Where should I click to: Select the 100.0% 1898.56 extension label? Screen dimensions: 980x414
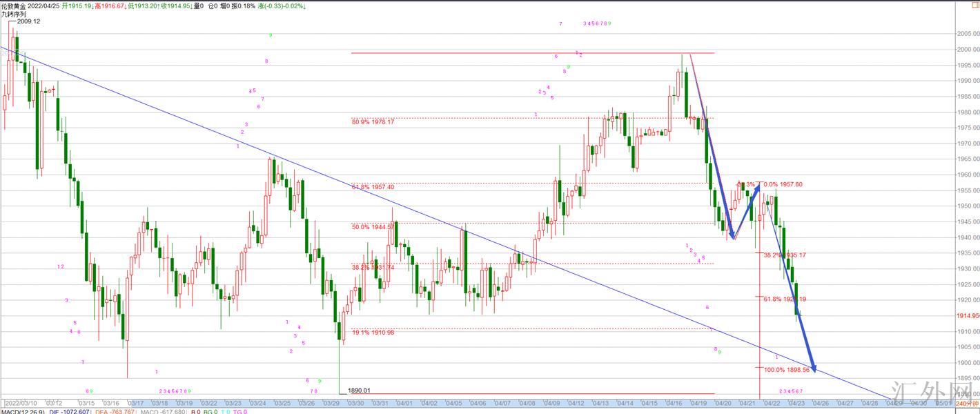click(786, 370)
